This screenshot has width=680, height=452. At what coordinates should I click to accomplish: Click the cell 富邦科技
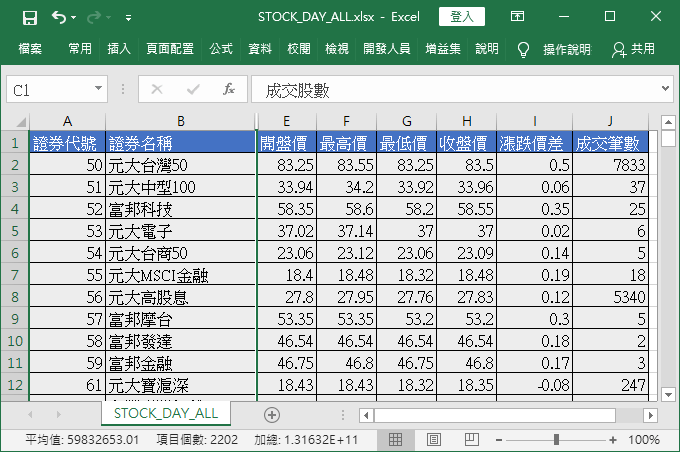[x=181, y=209]
